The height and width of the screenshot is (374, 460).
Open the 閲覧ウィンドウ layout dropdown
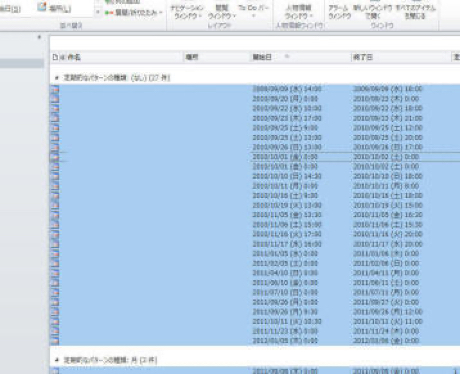(x=222, y=12)
